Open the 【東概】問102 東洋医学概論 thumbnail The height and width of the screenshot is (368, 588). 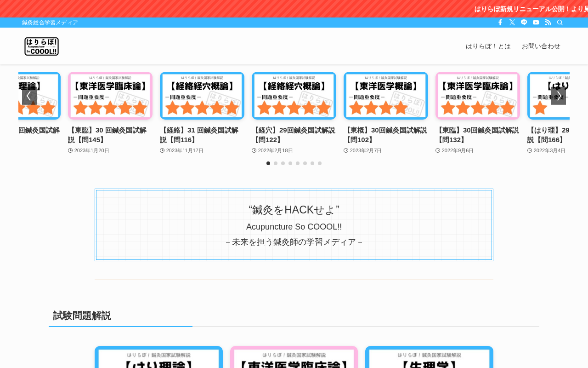pyautogui.click(x=386, y=96)
